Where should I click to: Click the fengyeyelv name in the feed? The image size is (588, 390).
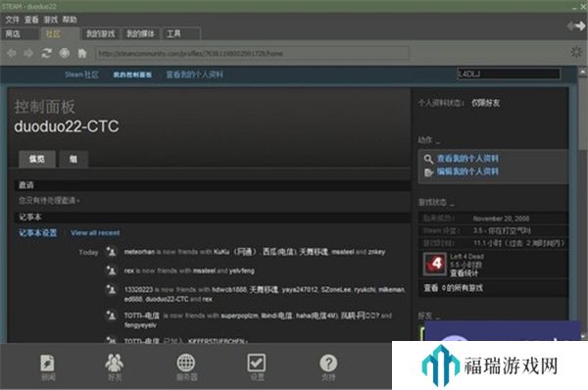[140, 325]
